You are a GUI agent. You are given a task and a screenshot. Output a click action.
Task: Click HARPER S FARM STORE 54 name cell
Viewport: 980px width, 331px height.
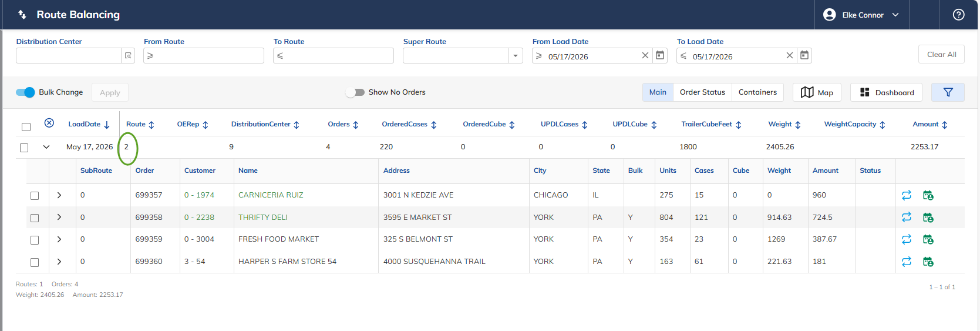tap(287, 262)
